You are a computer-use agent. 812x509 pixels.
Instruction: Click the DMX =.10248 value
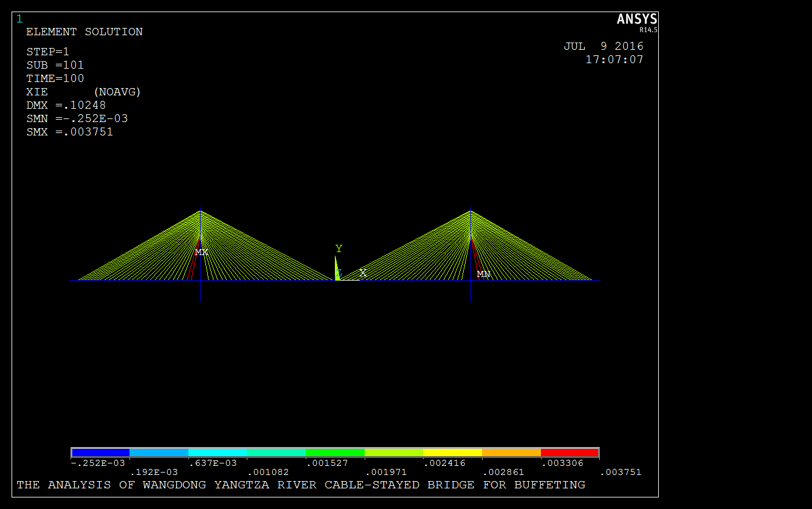tap(66, 105)
